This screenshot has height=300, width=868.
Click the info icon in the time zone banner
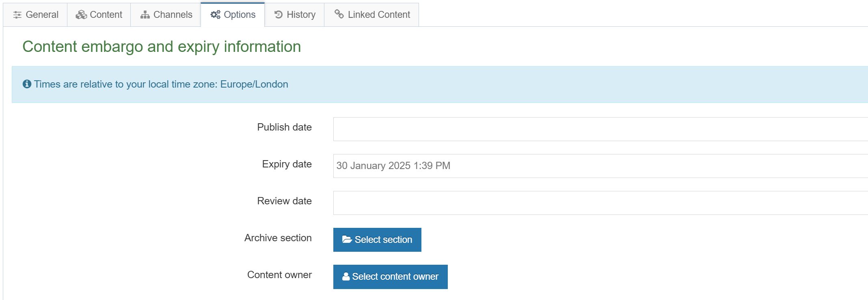click(27, 84)
